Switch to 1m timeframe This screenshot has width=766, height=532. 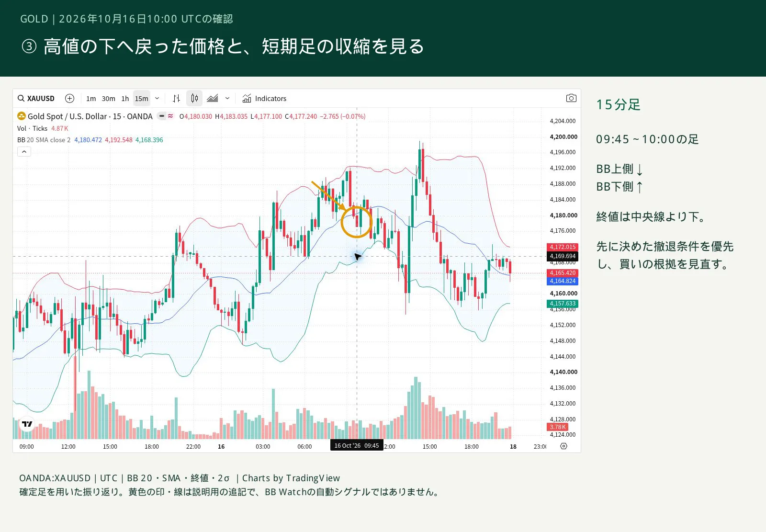coord(91,99)
